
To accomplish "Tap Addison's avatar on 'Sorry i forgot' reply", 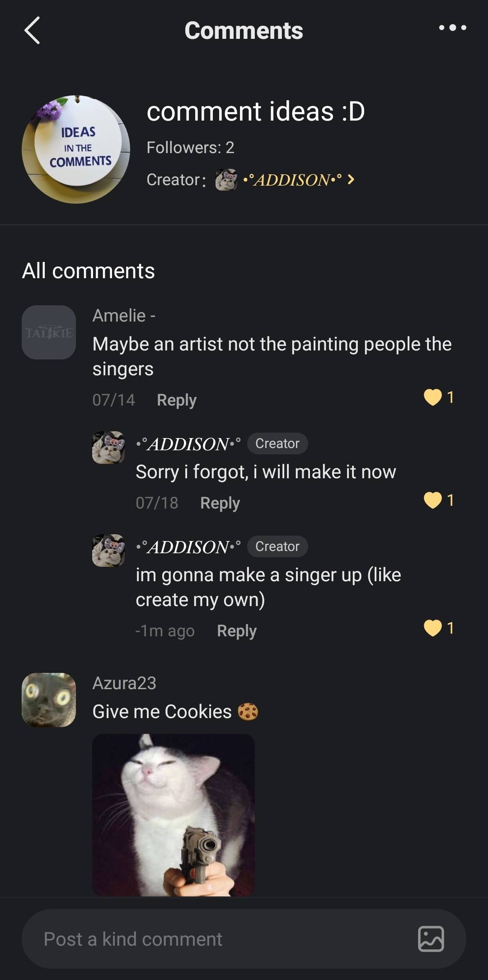I will tap(108, 448).
